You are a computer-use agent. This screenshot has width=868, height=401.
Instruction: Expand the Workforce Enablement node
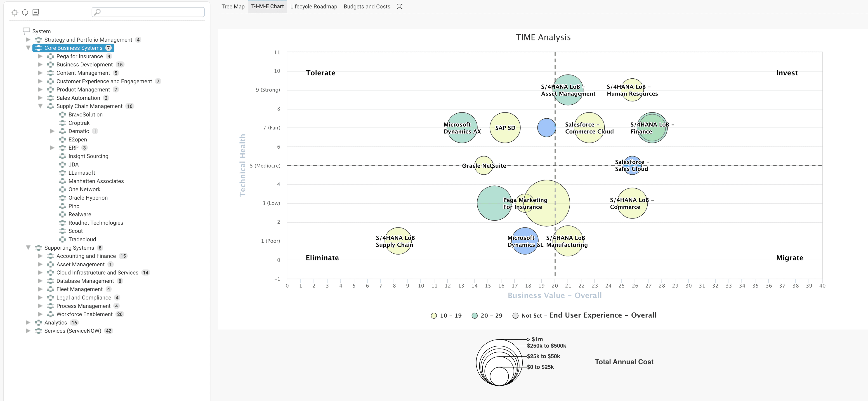click(x=40, y=314)
